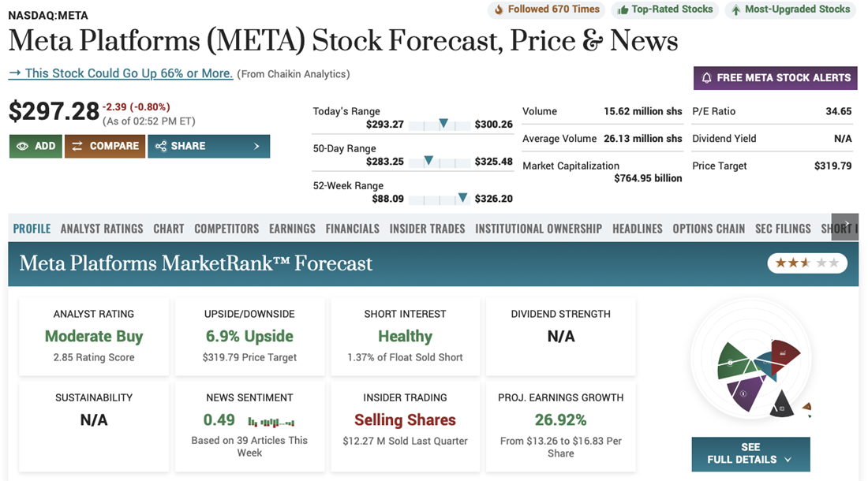868x481 pixels.
Task: Click the flame icon beside Followed 670 Times
Action: click(x=498, y=10)
